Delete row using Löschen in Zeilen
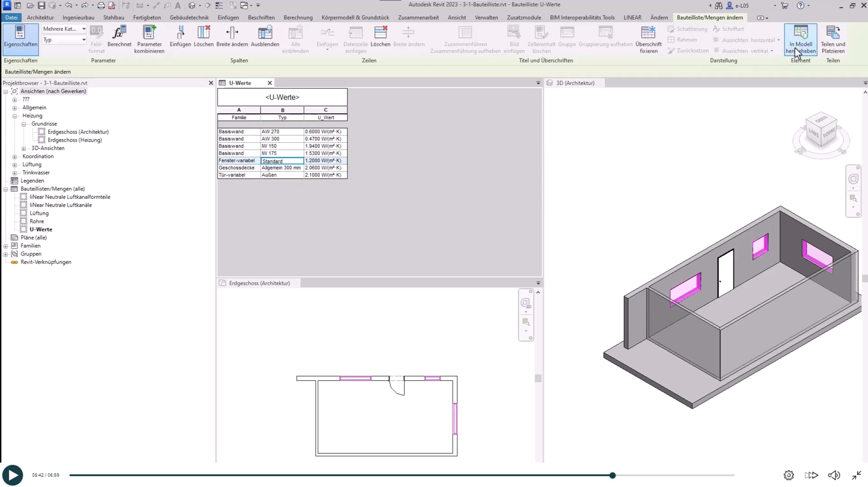The width and height of the screenshot is (868, 487). pyautogui.click(x=380, y=37)
